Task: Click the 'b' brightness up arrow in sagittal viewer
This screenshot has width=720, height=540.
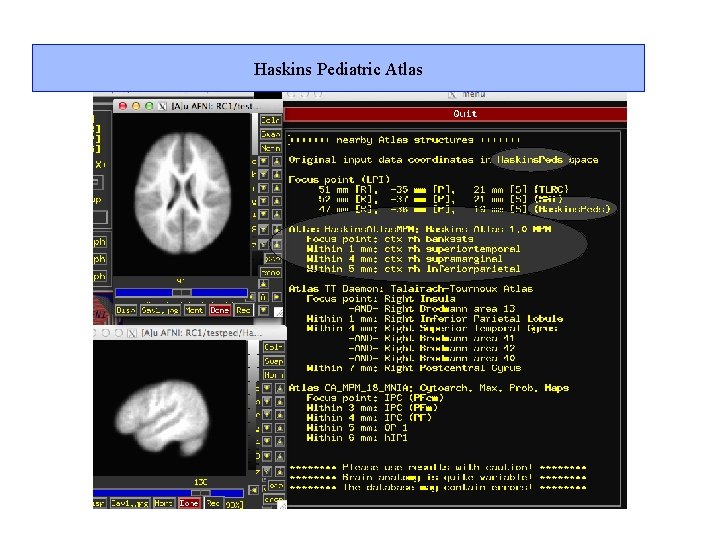Action: pyautogui.click(x=280, y=402)
